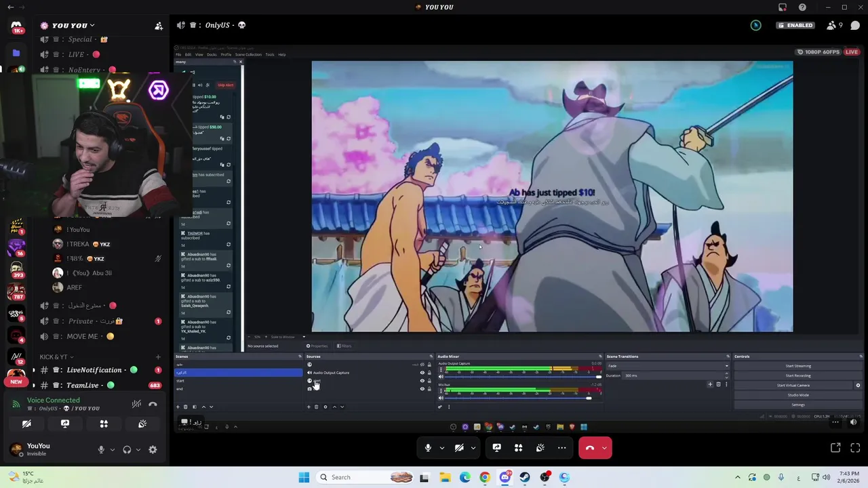Collapse the KICK & YT category
The image size is (868, 488).
56,357
